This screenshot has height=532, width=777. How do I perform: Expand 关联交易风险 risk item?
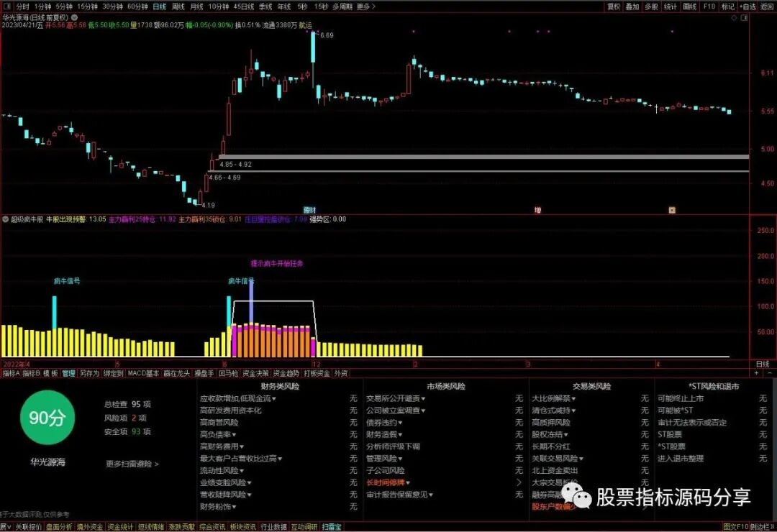pos(558,459)
